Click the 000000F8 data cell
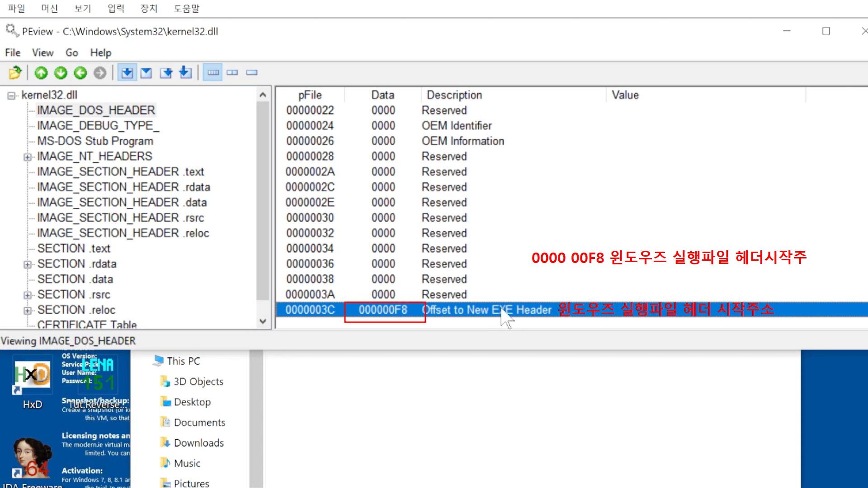The width and height of the screenshot is (868, 488). coord(383,310)
